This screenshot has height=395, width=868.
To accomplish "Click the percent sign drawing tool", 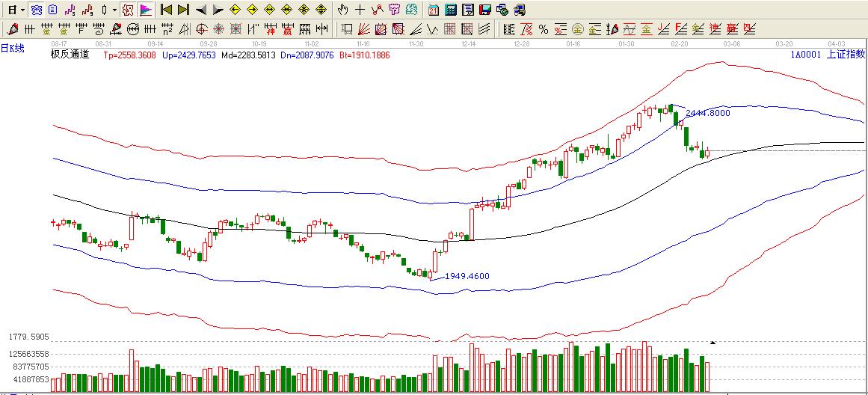I will click(x=544, y=30).
